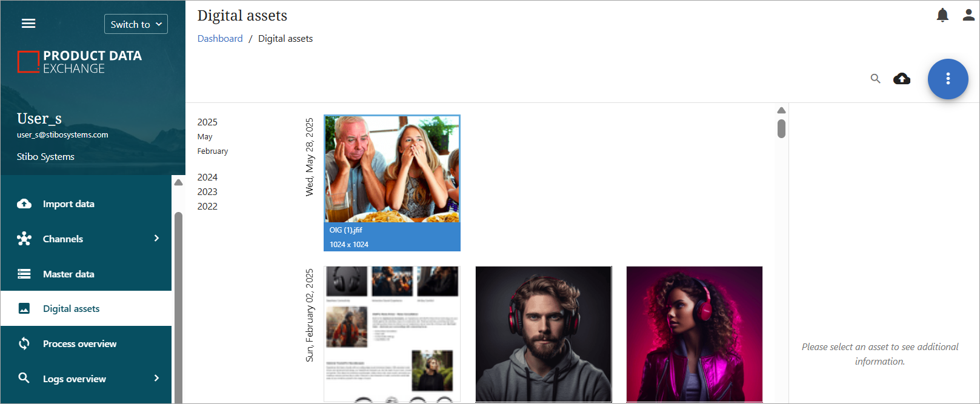Expand the Channels submenu chevron
980x404 pixels.
click(x=156, y=239)
